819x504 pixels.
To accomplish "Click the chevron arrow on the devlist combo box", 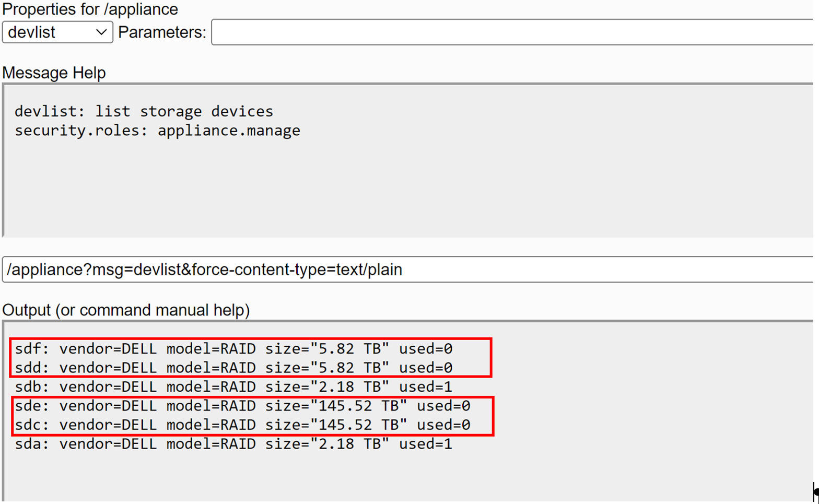I will (x=101, y=32).
